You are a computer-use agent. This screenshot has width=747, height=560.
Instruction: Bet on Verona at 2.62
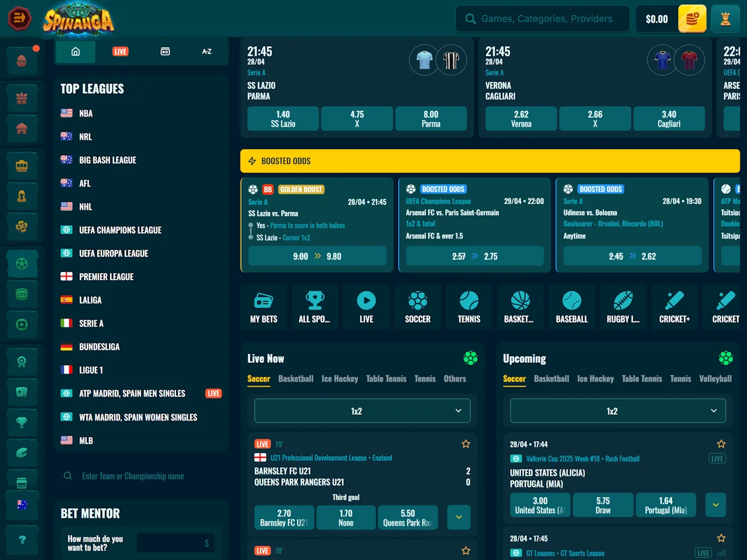[521, 118]
